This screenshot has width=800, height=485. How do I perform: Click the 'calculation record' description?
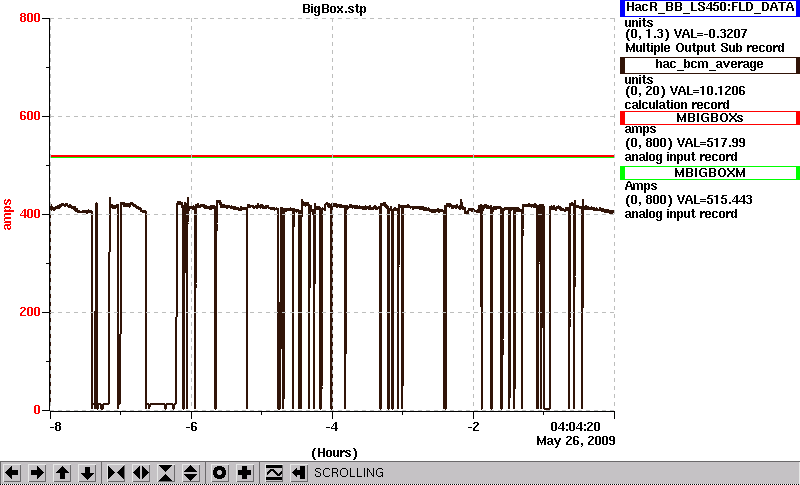(677, 105)
